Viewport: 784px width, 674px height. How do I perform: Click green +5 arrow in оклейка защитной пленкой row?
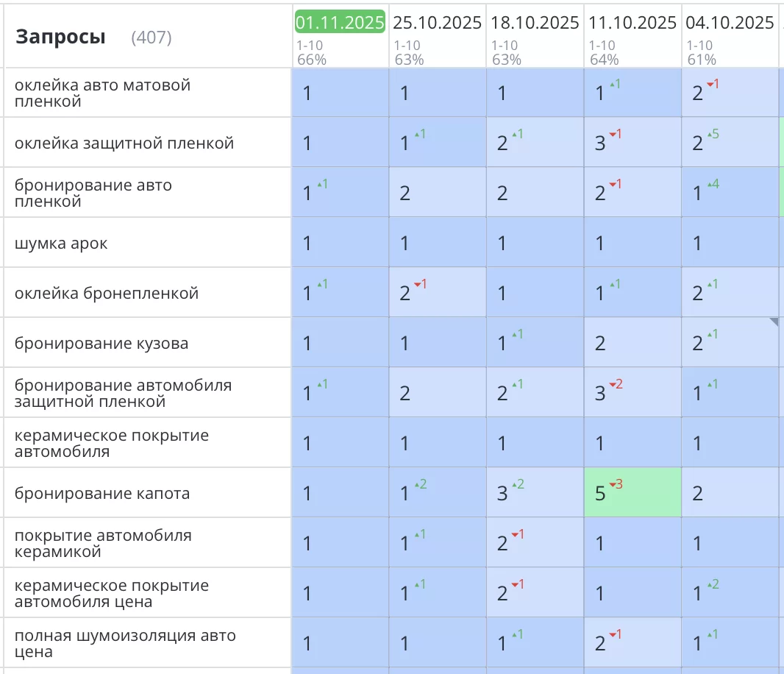click(712, 134)
